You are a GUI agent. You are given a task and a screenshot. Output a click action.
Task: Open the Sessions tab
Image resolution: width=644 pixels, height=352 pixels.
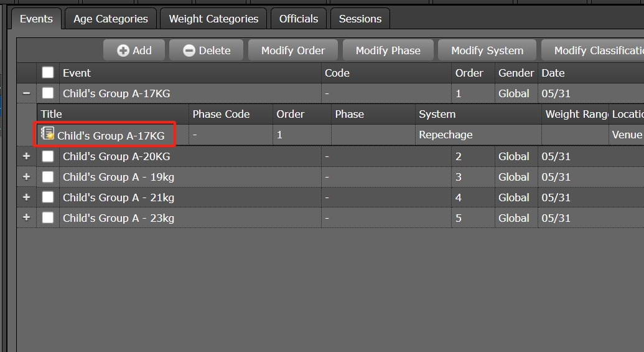[360, 19]
